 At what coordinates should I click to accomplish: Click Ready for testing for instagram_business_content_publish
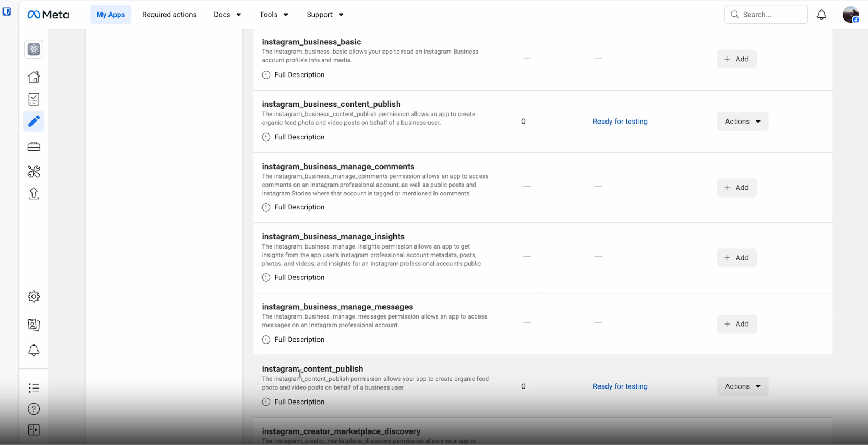click(x=620, y=122)
